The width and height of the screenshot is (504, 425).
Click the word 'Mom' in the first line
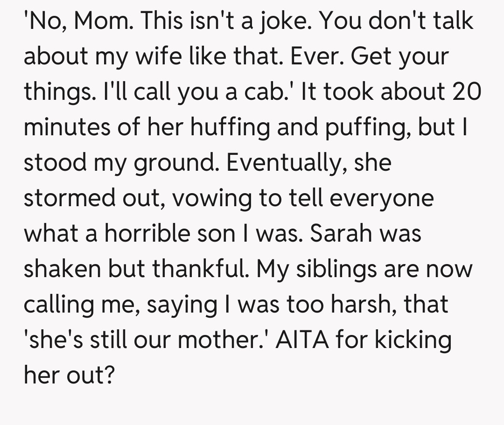pyautogui.click(x=102, y=21)
